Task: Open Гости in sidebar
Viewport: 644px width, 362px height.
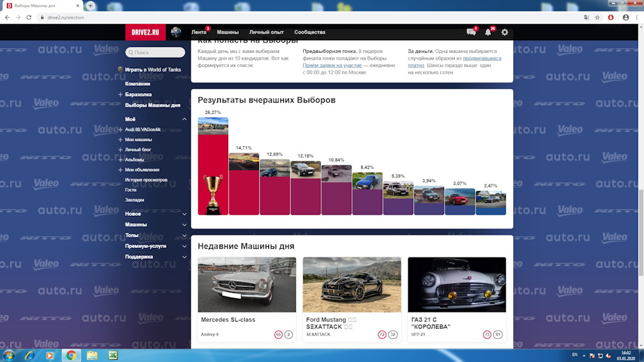Action: 131,190
